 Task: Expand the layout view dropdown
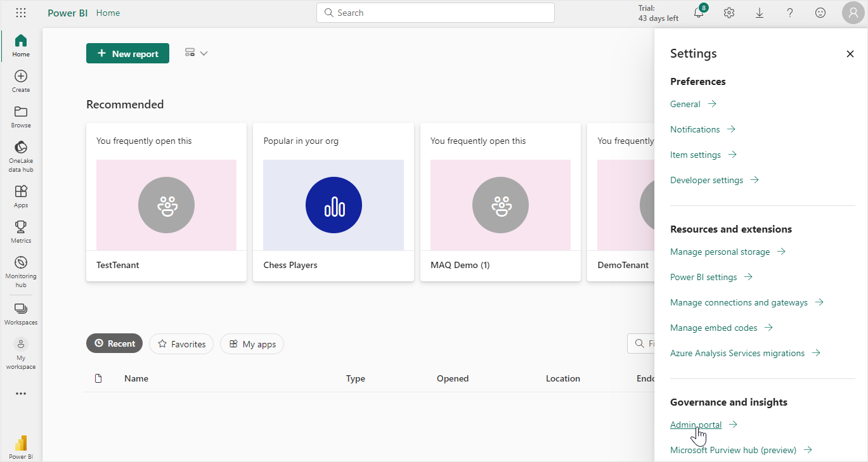pos(197,53)
